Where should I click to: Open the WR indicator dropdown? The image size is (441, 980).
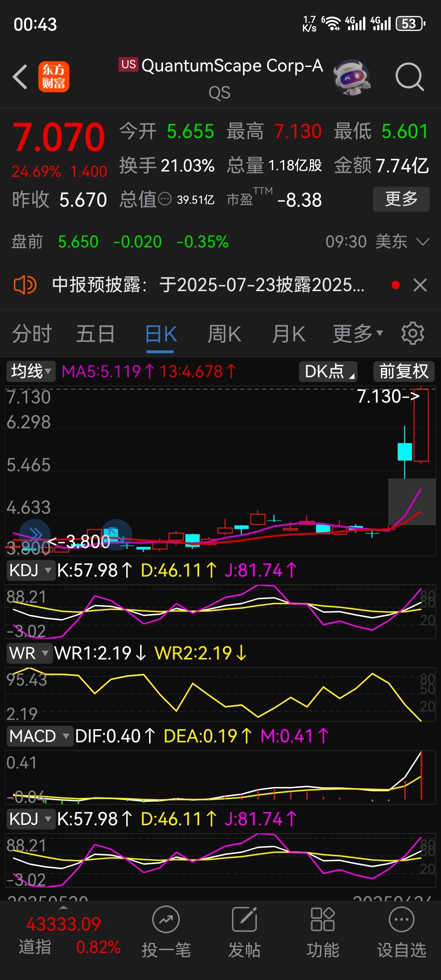pyautogui.click(x=29, y=653)
